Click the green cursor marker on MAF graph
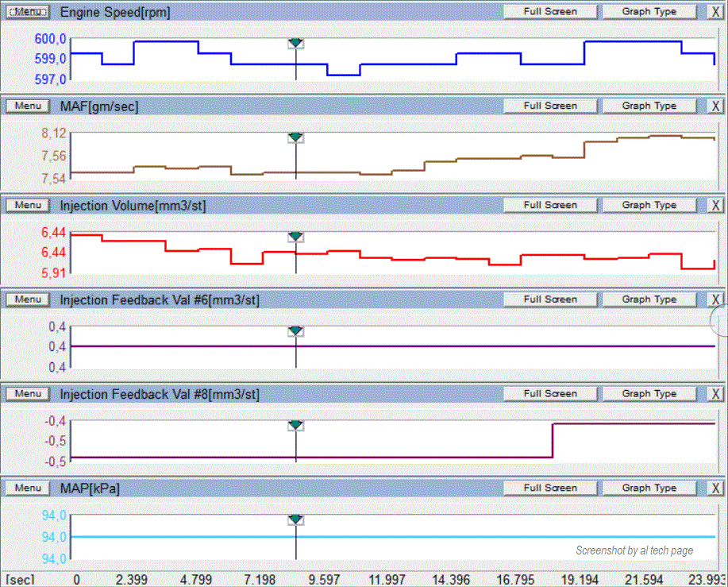Image resolution: width=728 pixels, height=587 pixels. click(x=296, y=137)
